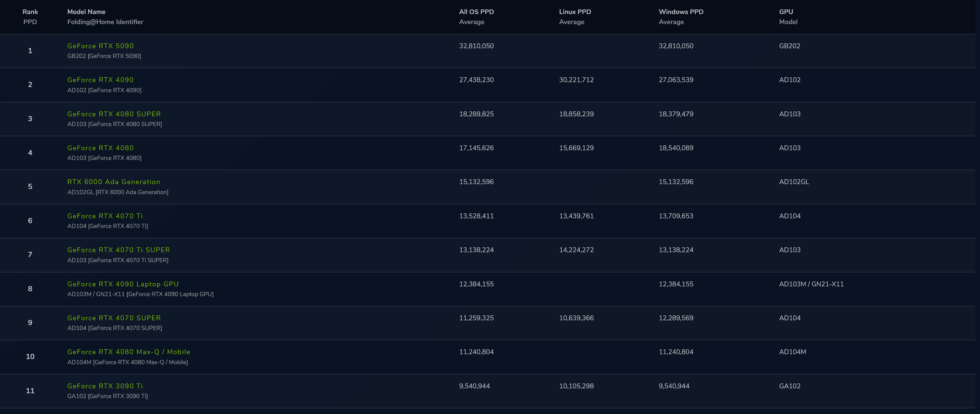Viewport: 980px width, 414px height.
Task: Sort by the Windows PPD column header
Action: pos(681,17)
